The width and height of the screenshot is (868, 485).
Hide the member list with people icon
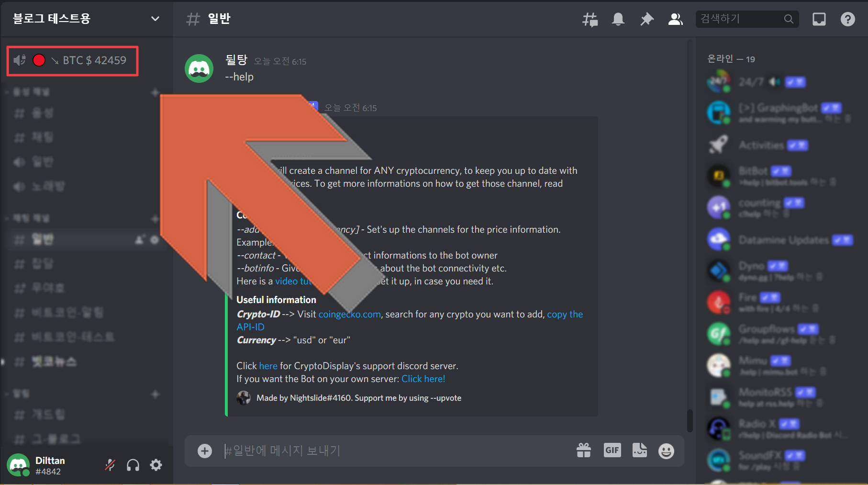[676, 19]
